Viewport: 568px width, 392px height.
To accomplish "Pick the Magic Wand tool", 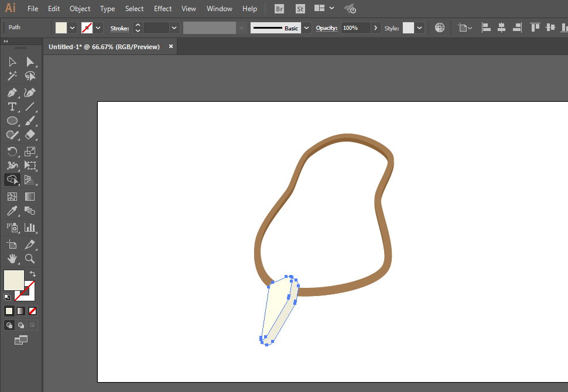I will [12, 76].
